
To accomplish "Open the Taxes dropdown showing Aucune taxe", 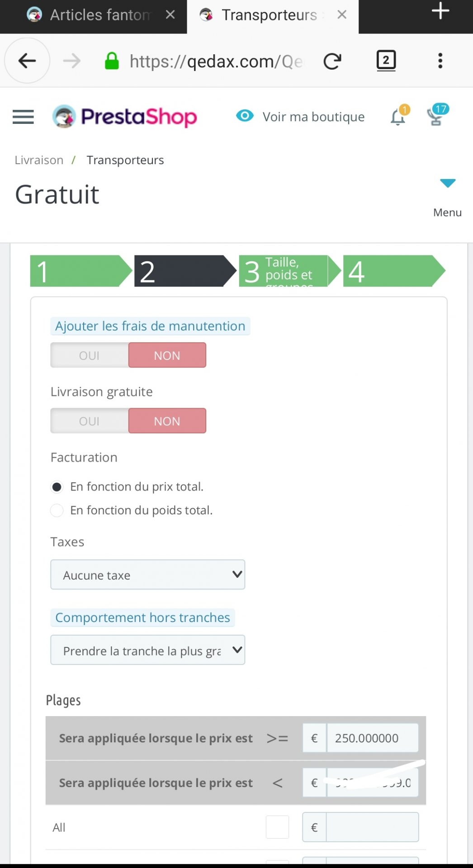I will click(148, 575).
